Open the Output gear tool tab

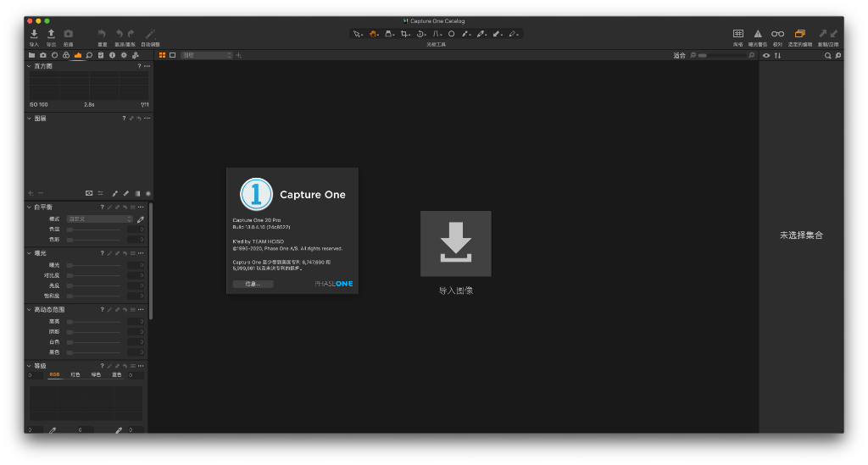pyautogui.click(x=124, y=55)
